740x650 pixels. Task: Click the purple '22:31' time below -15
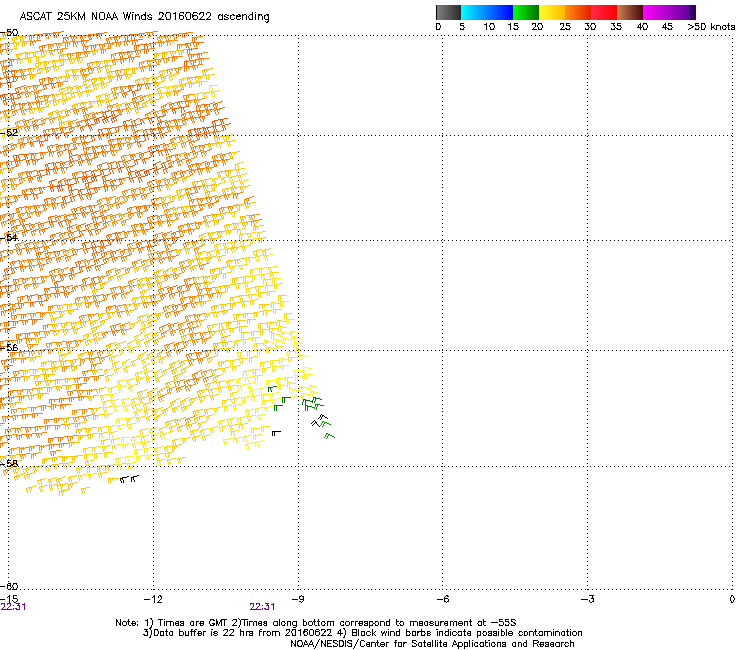coord(13,607)
